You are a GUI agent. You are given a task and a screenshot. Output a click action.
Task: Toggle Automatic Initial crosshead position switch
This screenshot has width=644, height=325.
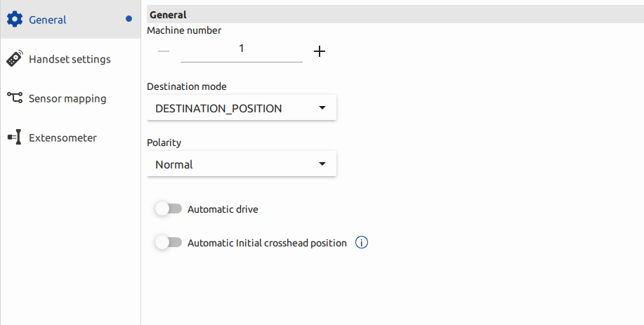(x=169, y=243)
